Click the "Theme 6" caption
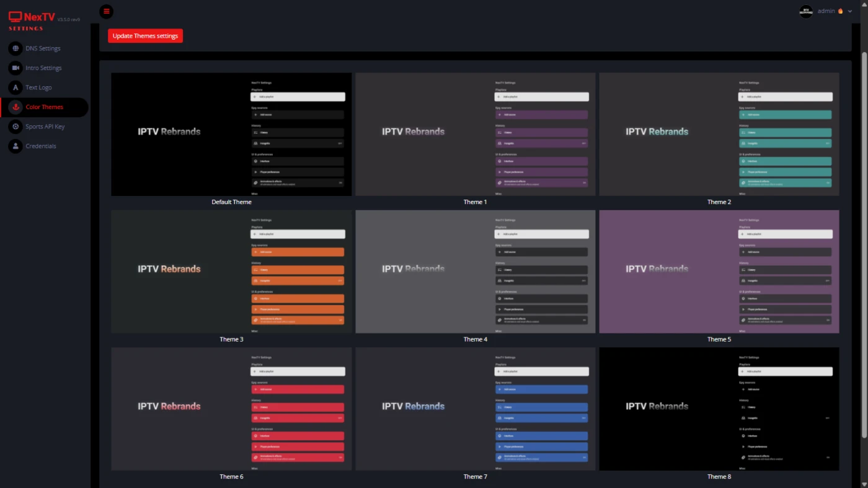This screenshot has width=868, height=488. point(231,477)
